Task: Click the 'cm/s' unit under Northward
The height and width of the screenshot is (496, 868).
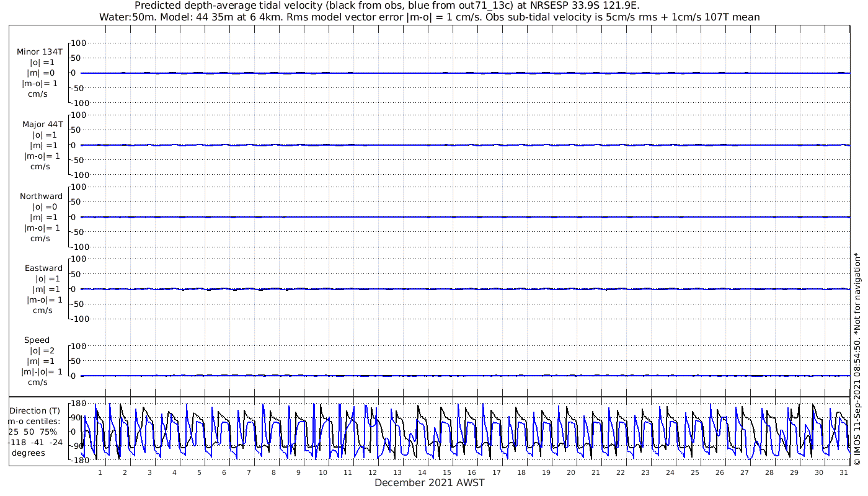Action: tap(40, 238)
